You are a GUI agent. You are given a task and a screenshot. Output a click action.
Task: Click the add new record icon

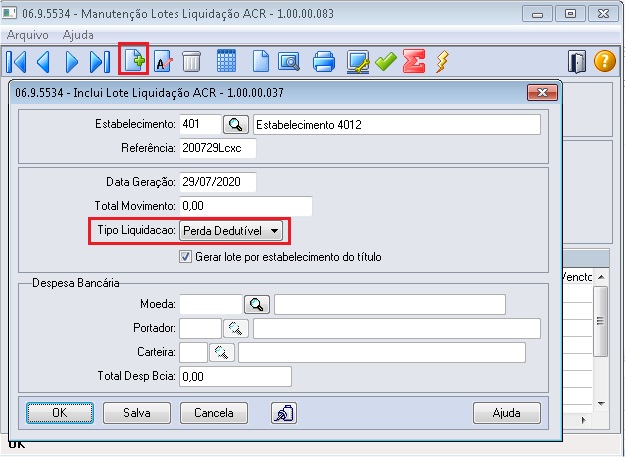coord(134,59)
